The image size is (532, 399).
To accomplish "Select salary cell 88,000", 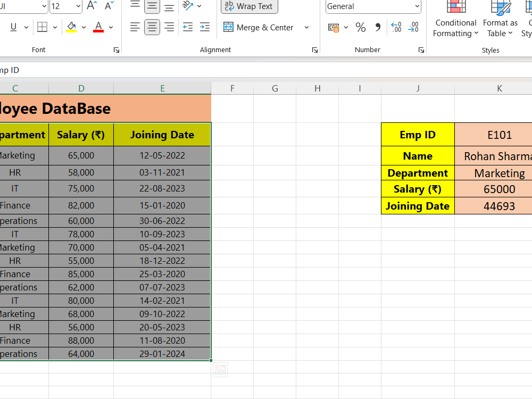I will 81,340.
